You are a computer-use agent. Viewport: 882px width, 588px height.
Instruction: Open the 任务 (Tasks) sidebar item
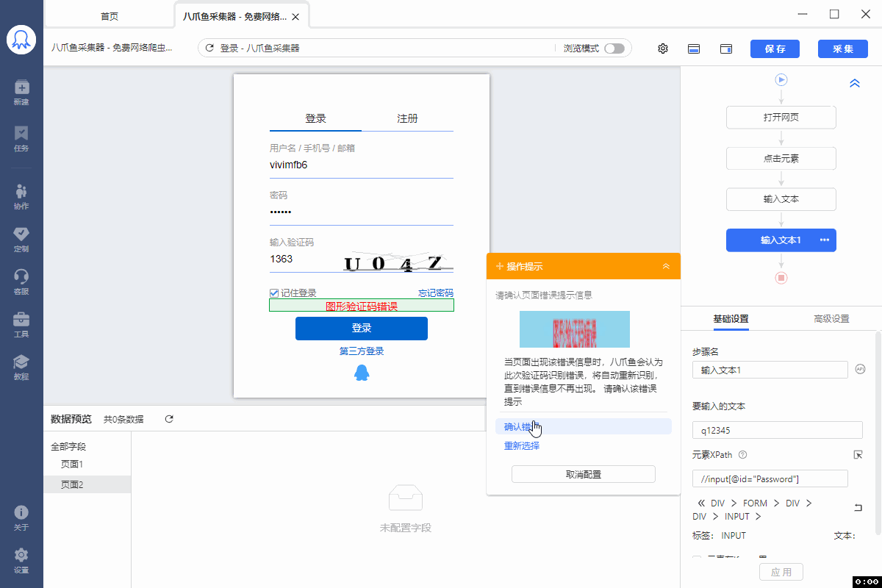click(x=21, y=138)
